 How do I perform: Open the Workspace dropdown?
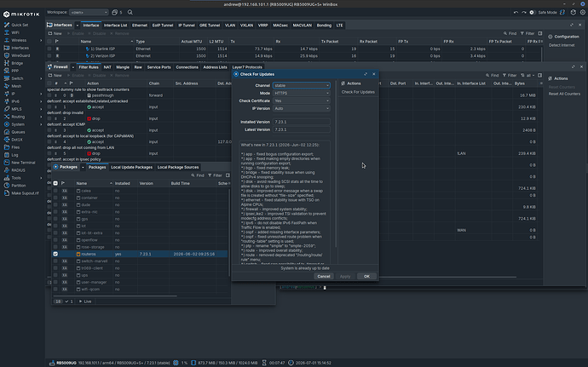pyautogui.click(x=89, y=13)
